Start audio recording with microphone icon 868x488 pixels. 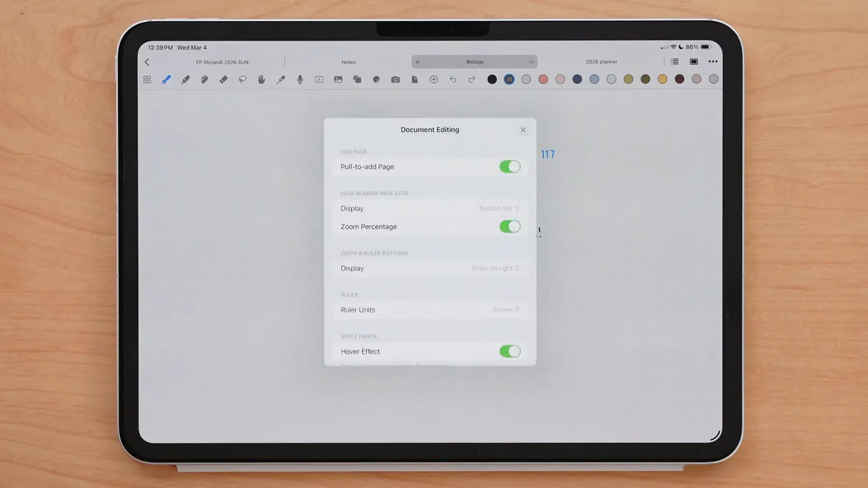(x=300, y=79)
